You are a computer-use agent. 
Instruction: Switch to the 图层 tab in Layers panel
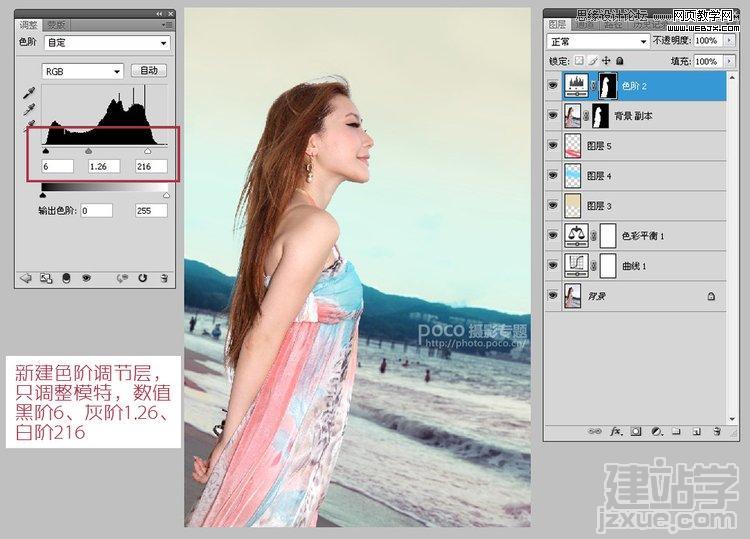point(557,24)
